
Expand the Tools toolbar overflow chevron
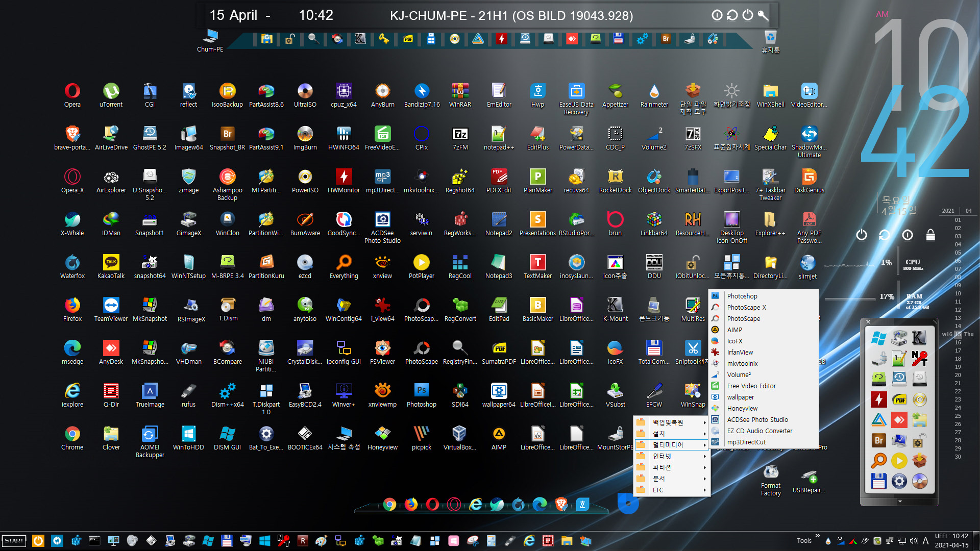(x=817, y=536)
